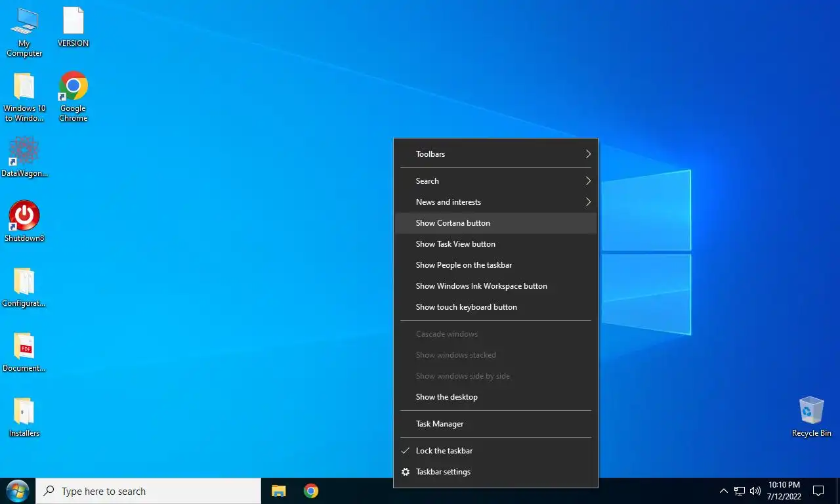Expand the News and interests submenu

pos(496,202)
